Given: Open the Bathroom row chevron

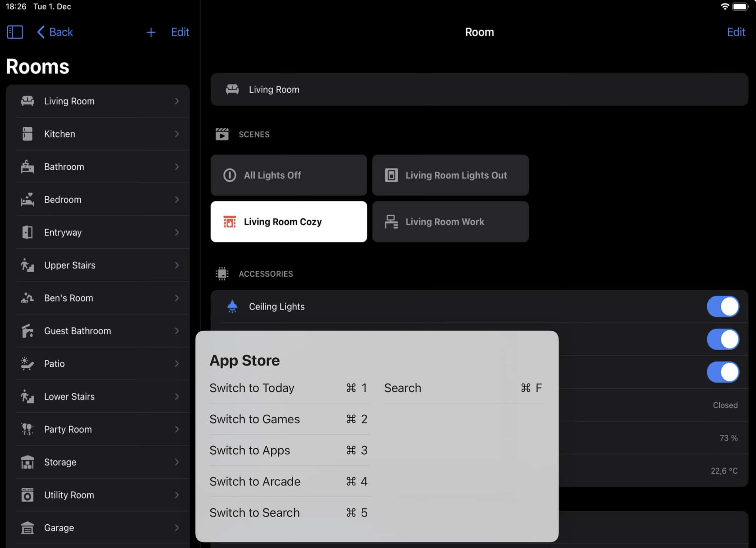Looking at the screenshot, I should click(x=177, y=167).
